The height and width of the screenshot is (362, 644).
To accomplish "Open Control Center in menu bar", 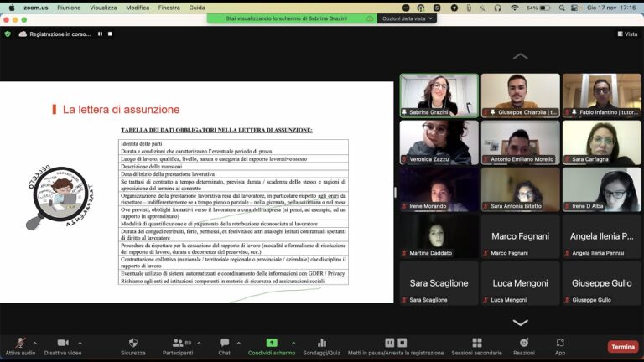I will 574,8.
